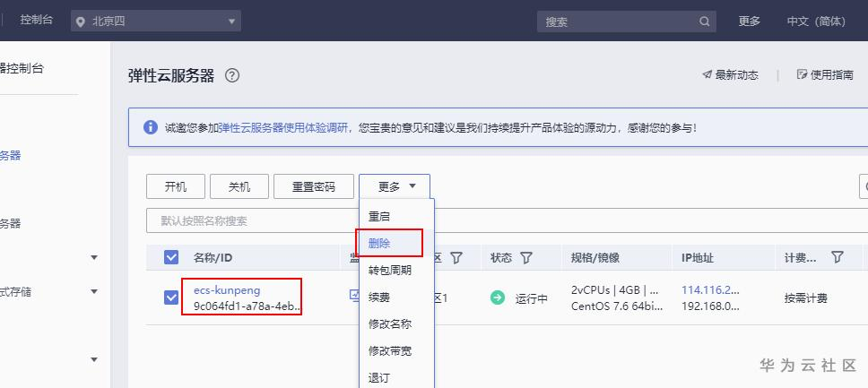Uncheck the ecs-kunpeng row checkbox

pos(171,297)
